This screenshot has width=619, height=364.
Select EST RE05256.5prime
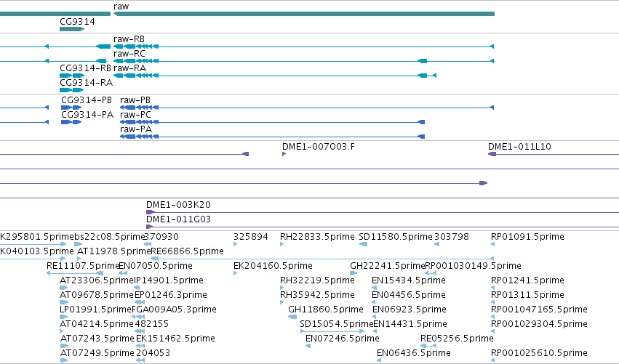tap(457, 339)
